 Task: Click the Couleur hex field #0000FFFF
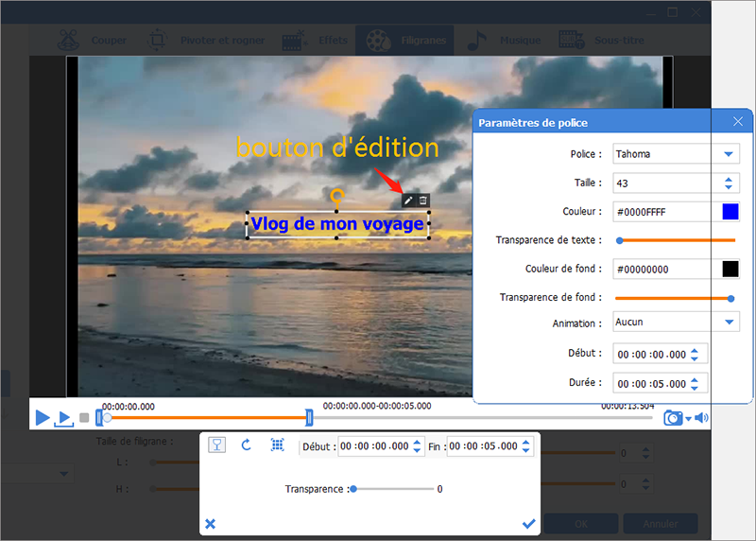[x=667, y=212]
